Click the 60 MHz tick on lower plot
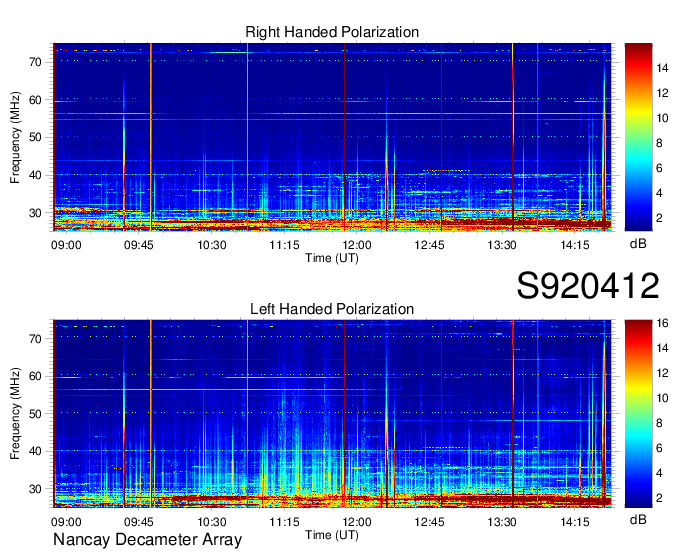Screen dimensions: 680x552 point(36,376)
